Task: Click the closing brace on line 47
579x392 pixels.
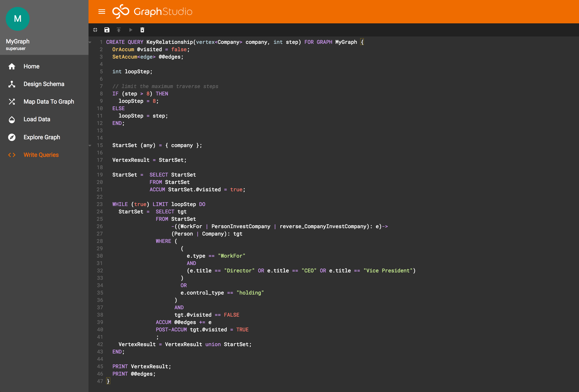Action: [x=108, y=381]
